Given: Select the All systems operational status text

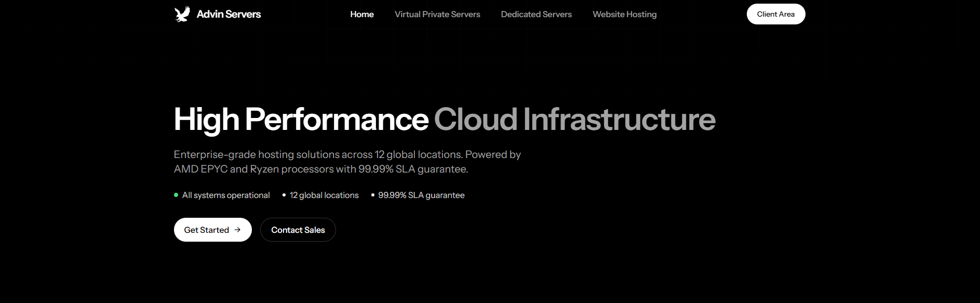Looking at the screenshot, I should (x=226, y=195).
